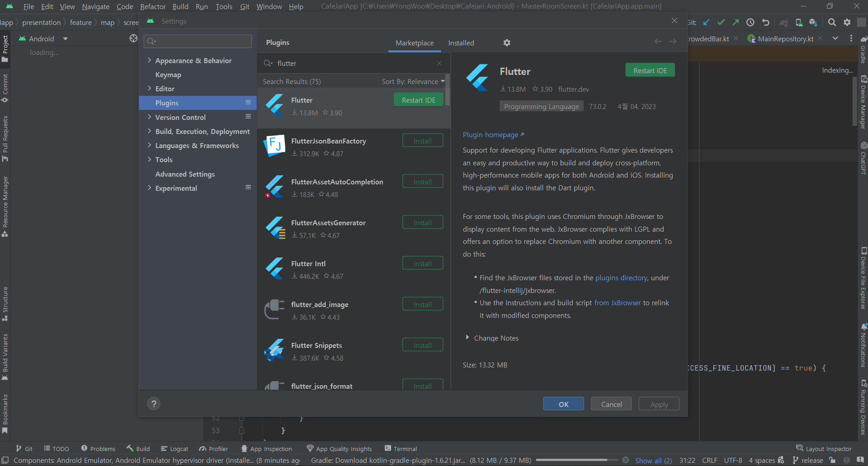Screen dimensions: 868x466
Task: Open the Structure tool window
Action: click(5, 303)
